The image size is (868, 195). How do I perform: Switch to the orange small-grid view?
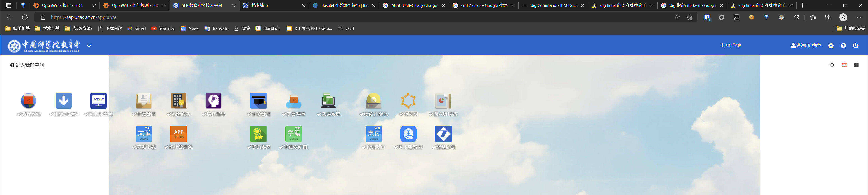(x=844, y=65)
